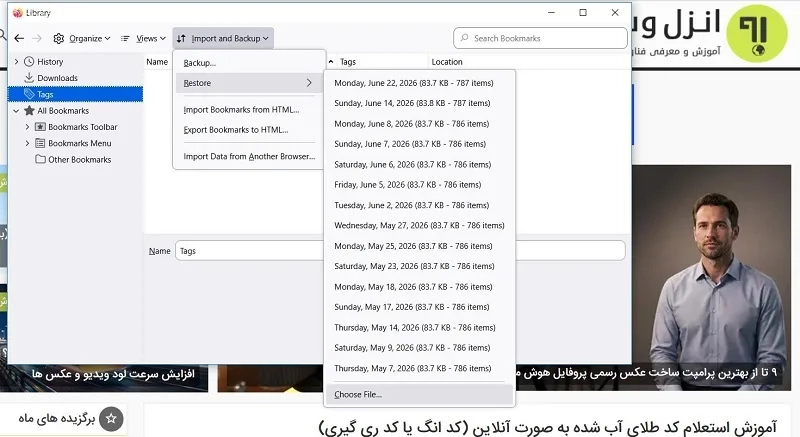Expand the History tree node

coord(16,62)
